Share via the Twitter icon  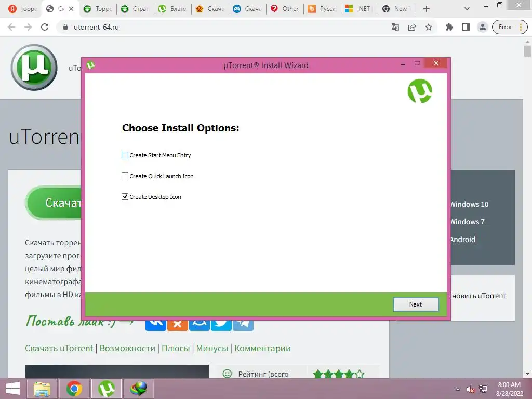point(221,324)
